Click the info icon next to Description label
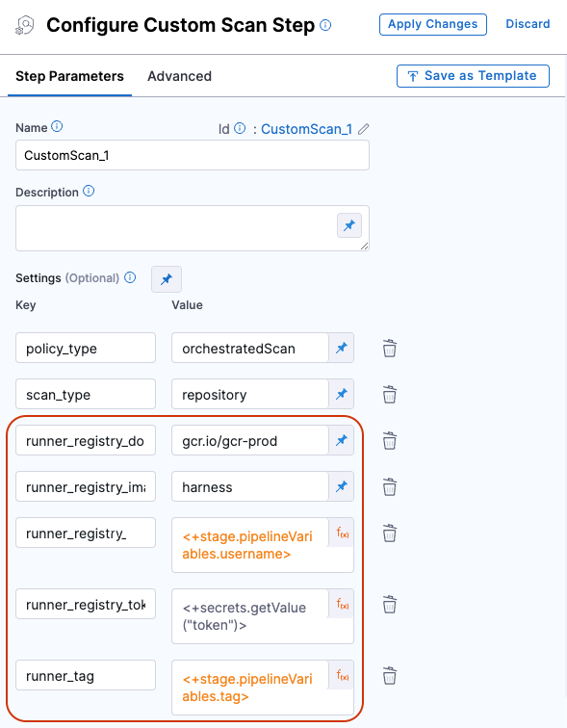567x728 pixels. click(x=89, y=191)
